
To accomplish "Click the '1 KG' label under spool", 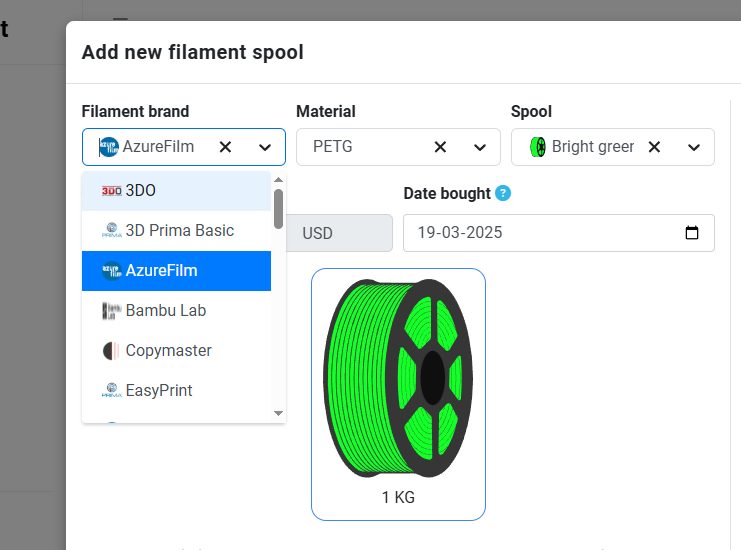I will [x=398, y=498].
